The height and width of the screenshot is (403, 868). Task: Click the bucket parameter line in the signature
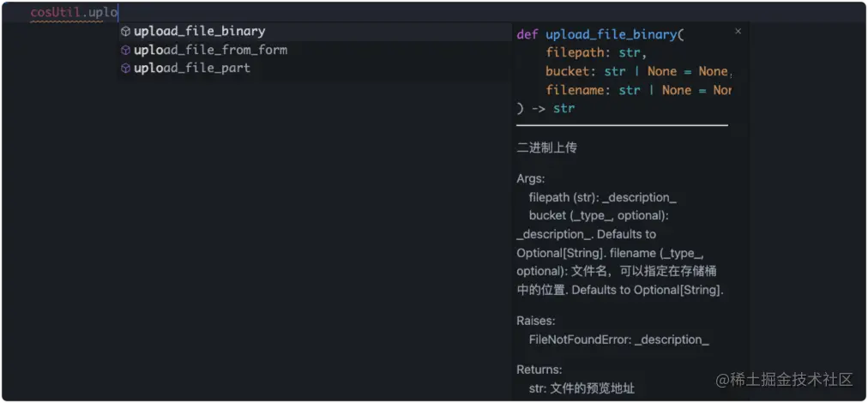coord(639,71)
